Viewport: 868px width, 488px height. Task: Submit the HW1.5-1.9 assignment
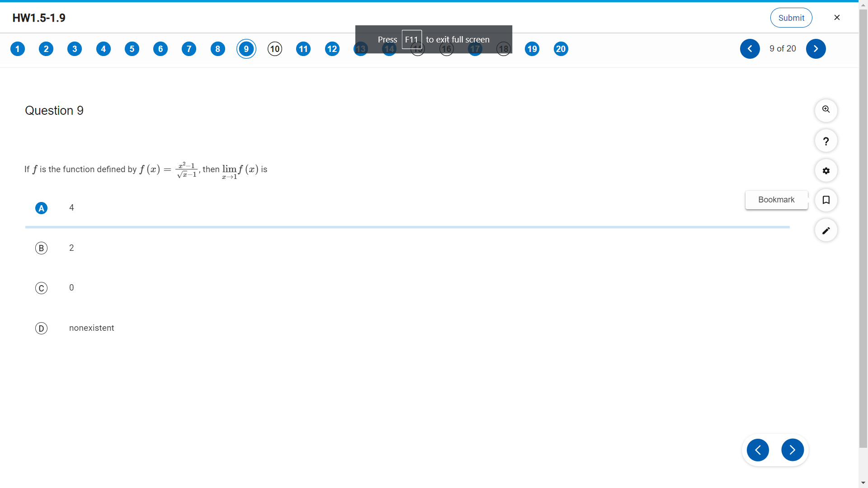click(791, 18)
